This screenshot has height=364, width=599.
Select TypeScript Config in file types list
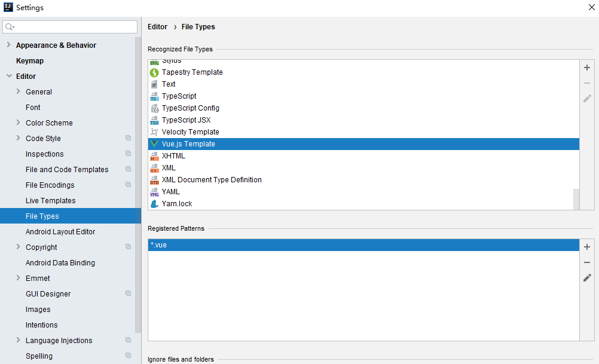pos(363,108)
